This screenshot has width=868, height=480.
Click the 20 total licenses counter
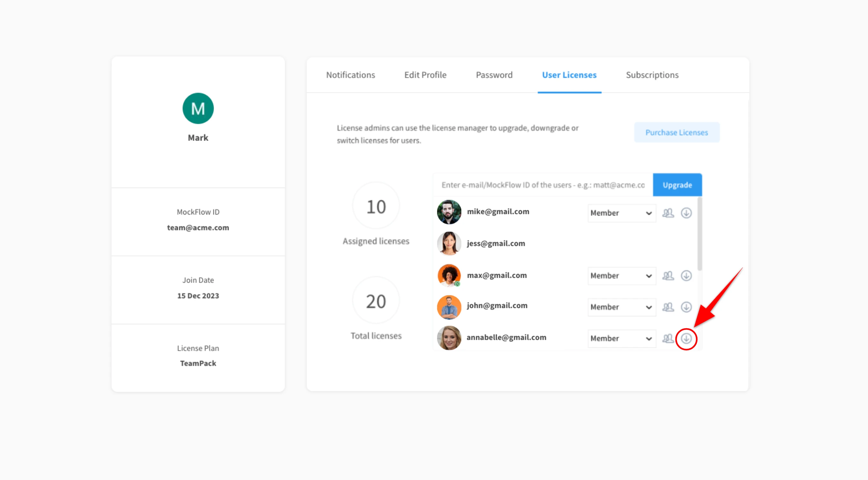376,301
